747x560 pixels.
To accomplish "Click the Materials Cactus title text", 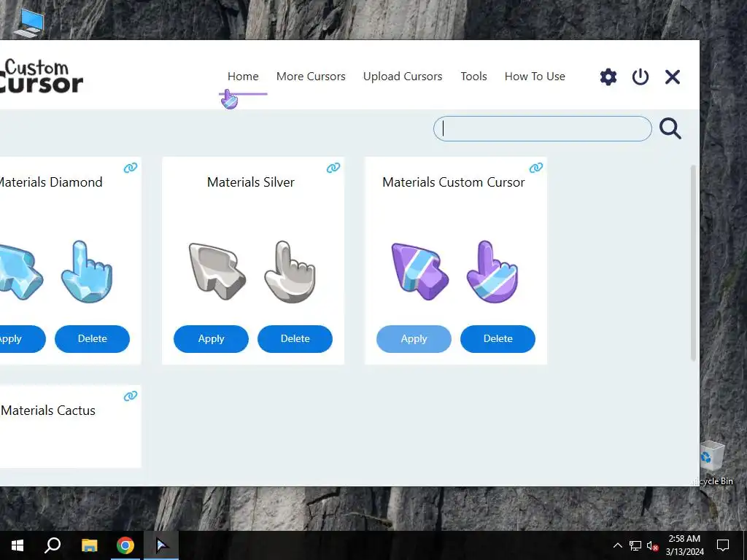I will point(47,411).
